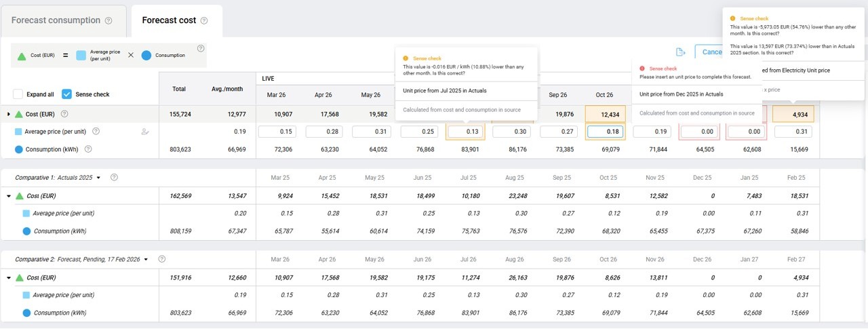Click the export file icon beside Cancel
The height and width of the screenshot is (329, 868).
pos(681,52)
